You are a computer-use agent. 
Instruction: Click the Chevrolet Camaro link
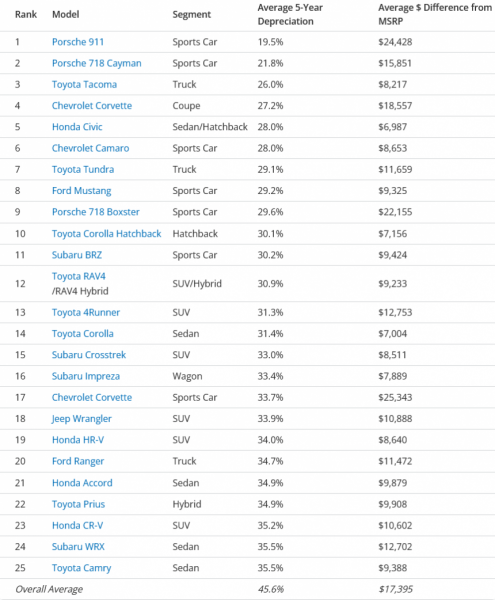90,148
